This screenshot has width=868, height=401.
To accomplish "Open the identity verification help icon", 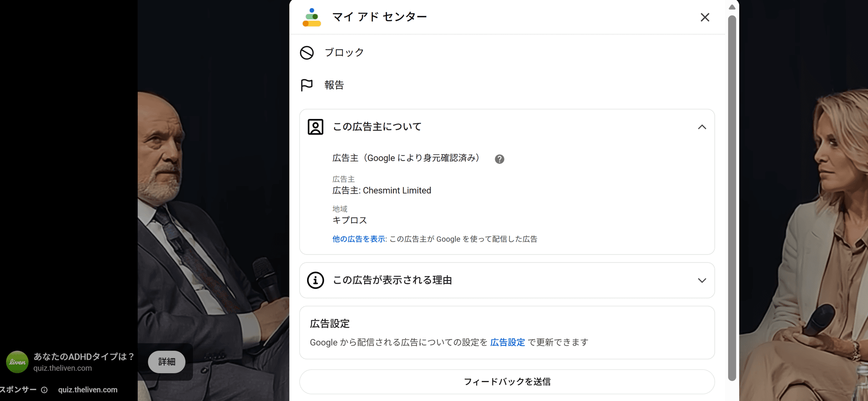I will tap(499, 159).
